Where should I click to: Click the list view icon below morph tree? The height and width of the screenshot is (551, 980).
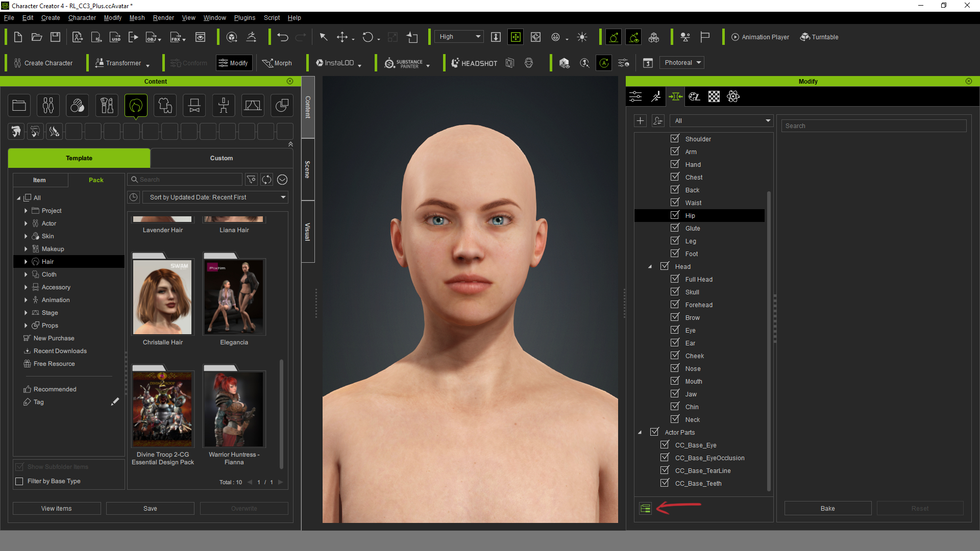[x=645, y=508]
